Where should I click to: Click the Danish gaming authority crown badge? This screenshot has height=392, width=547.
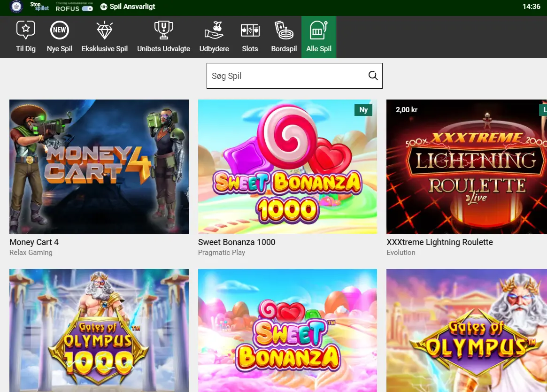coord(17,7)
